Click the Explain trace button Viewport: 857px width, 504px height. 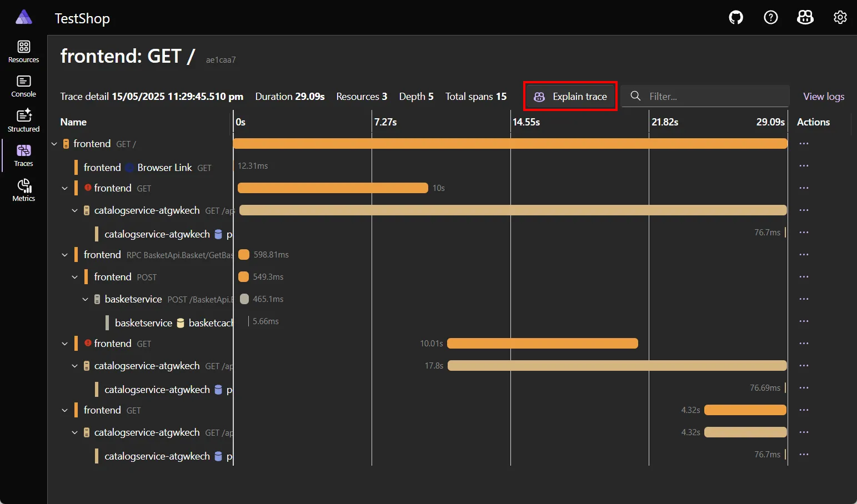pyautogui.click(x=570, y=96)
